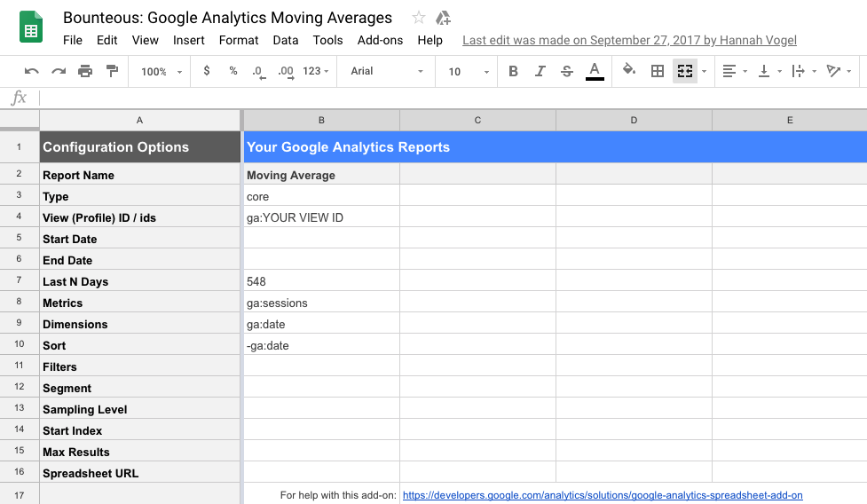This screenshot has height=504, width=867.
Task: Open text wrapping dropdown
Action: pyautogui.click(x=804, y=71)
